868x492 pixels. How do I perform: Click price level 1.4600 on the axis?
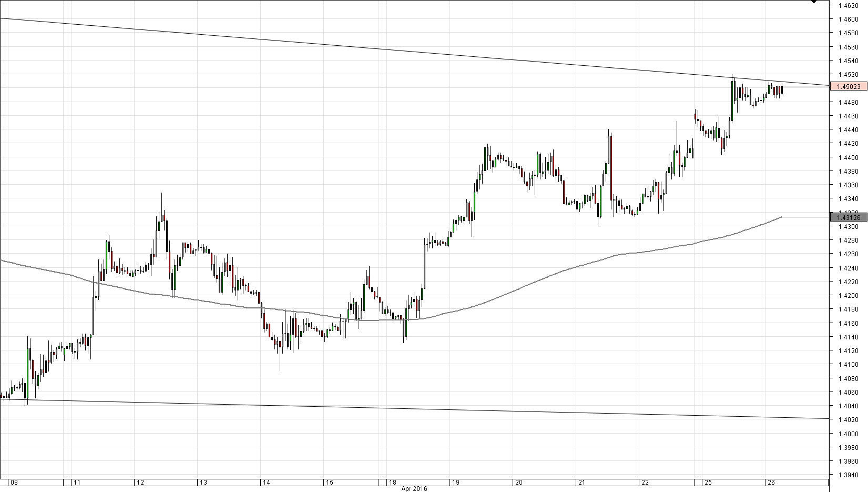click(850, 19)
